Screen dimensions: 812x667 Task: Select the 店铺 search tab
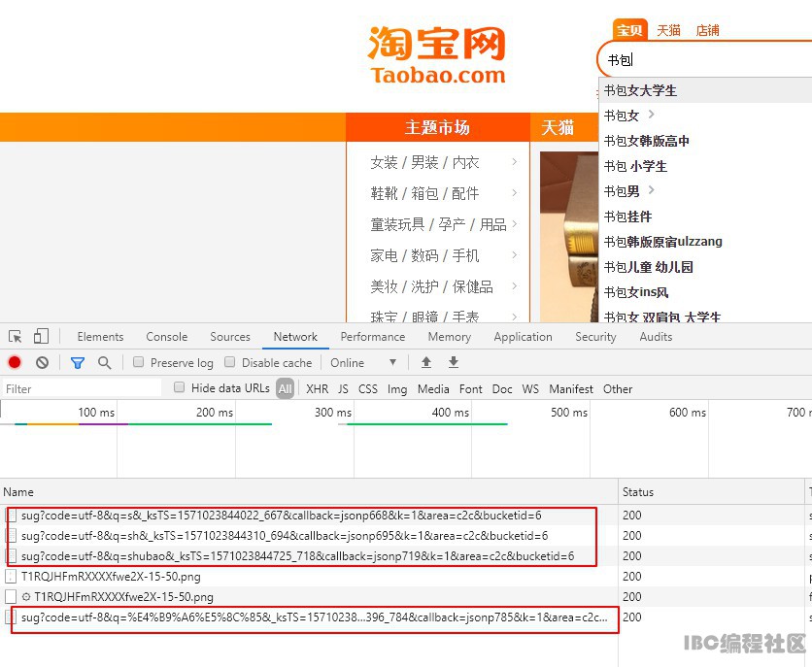pos(707,30)
